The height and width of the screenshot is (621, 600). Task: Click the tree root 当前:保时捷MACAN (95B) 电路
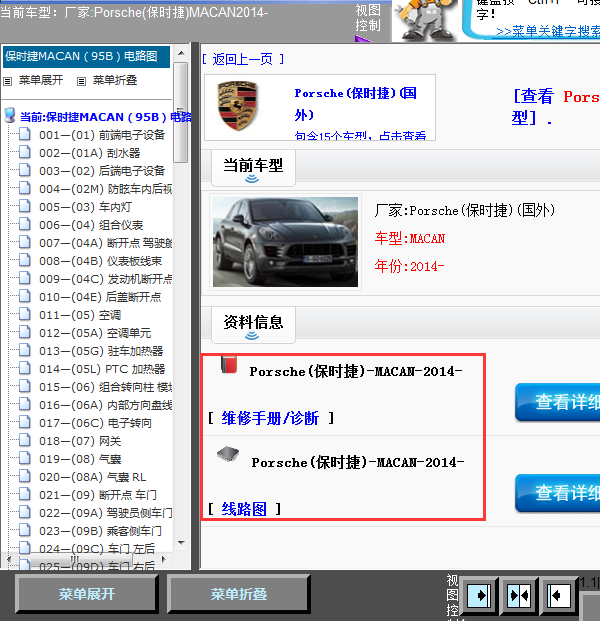coord(105,117)
